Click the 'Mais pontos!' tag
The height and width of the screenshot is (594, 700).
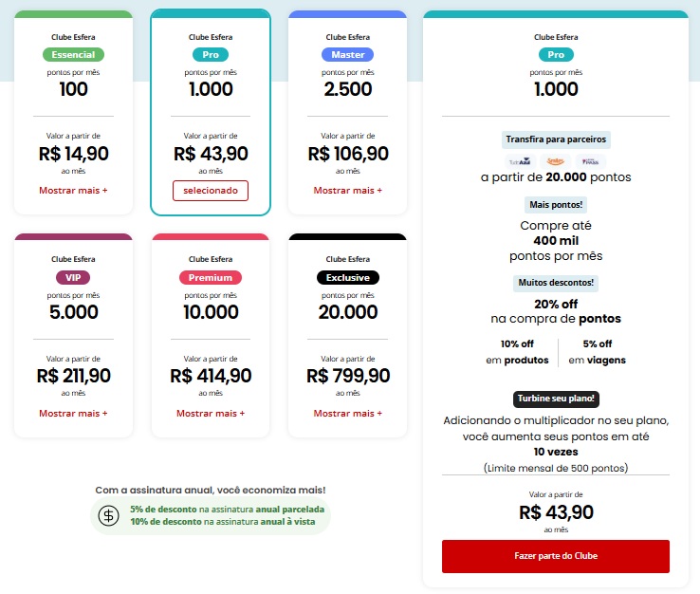coord(556,203)
